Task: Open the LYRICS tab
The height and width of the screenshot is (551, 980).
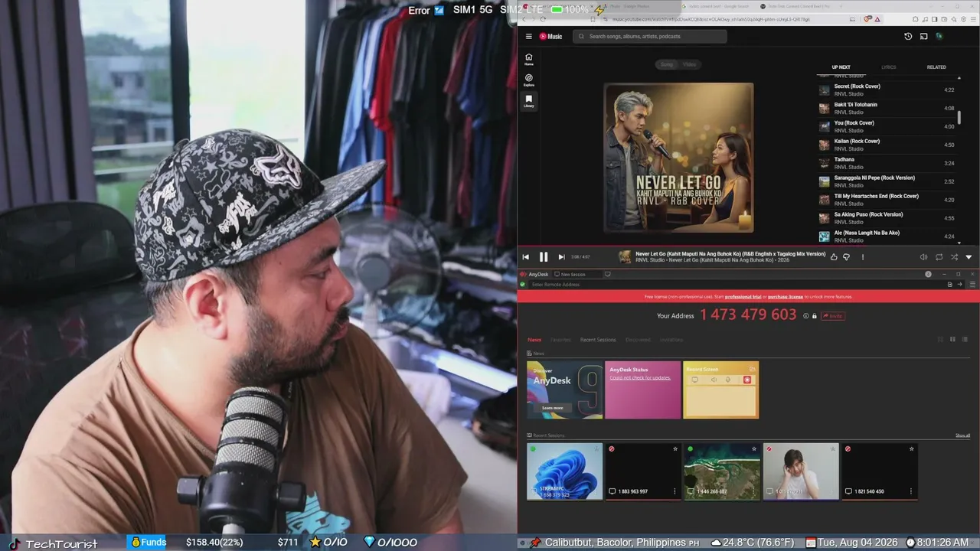Action: pos(888,67)
